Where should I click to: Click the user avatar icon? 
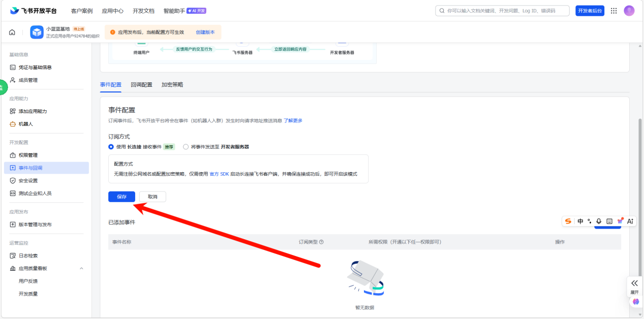(x=629, y=11)
